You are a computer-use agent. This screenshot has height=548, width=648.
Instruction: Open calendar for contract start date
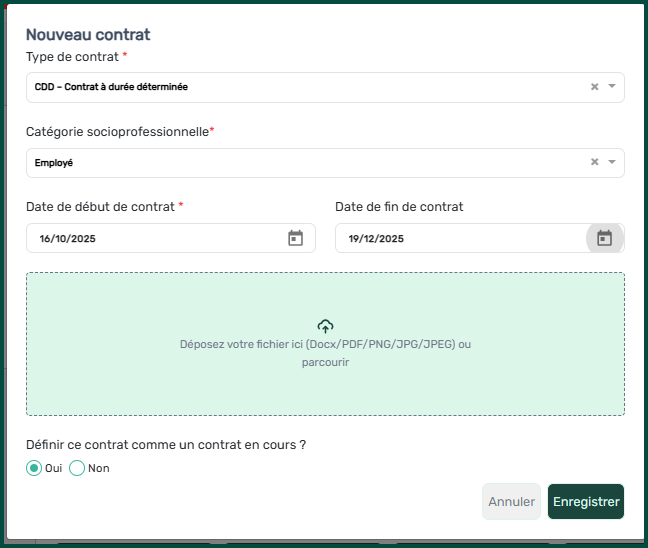295,238
